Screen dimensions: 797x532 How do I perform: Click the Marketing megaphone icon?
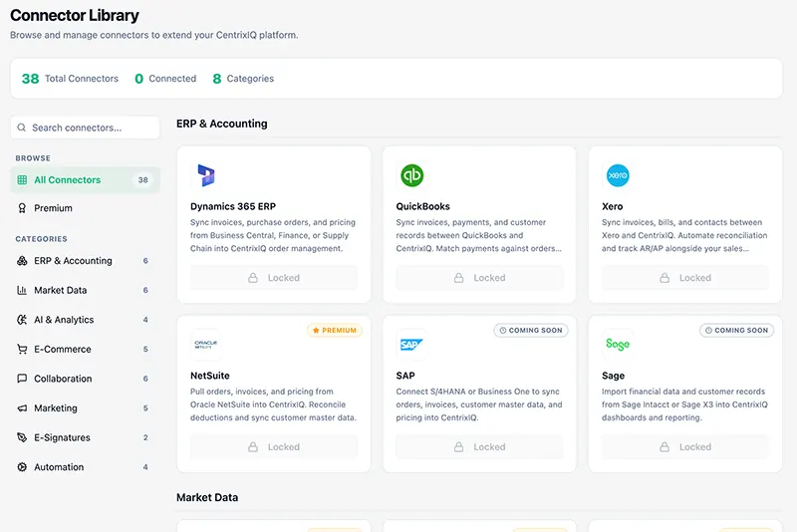tap(22, 408)
